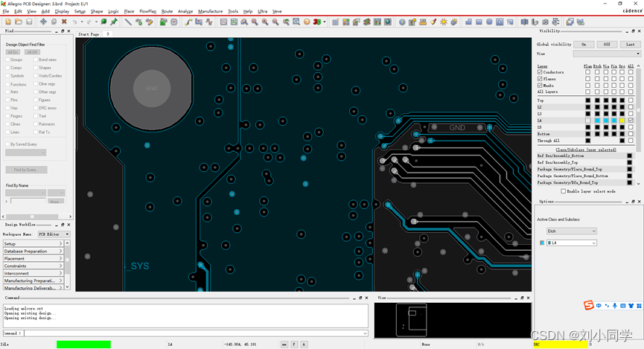Select the Move tool with four arrows
Screen dimensions: 644x349
[43, 22]
